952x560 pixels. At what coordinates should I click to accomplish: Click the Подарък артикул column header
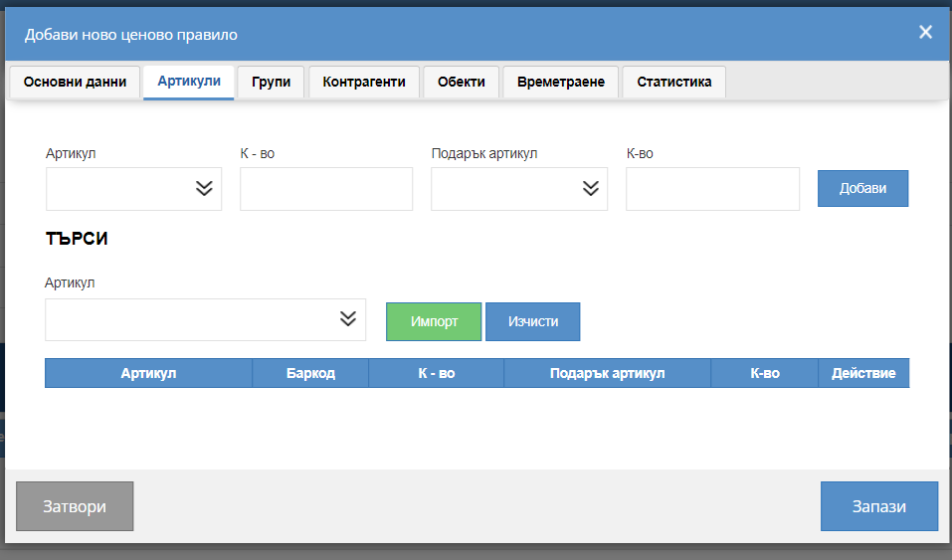point(607,373)
